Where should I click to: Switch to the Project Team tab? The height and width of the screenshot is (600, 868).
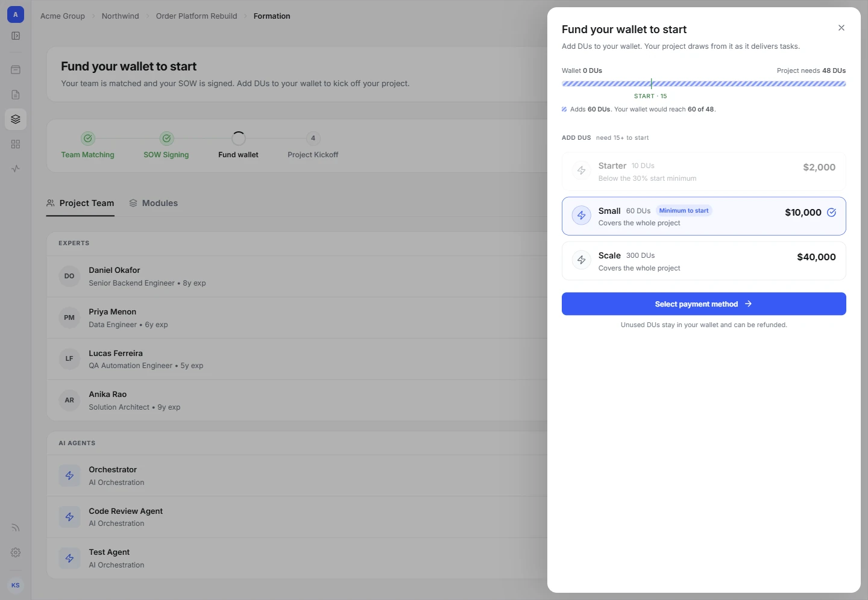point(80,203)
